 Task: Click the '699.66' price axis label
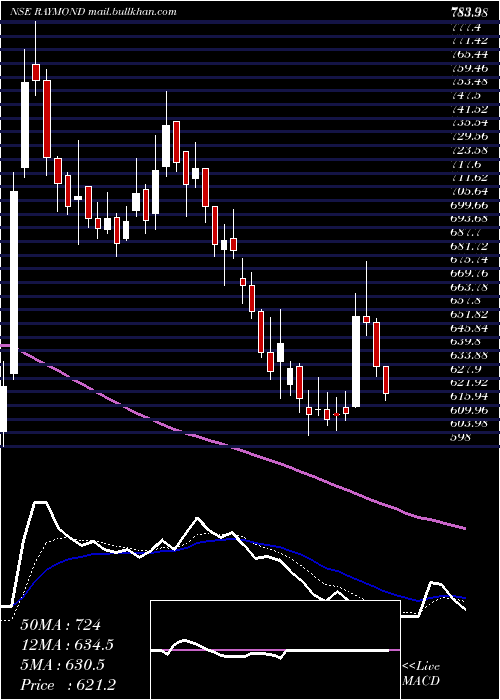(x=470, y=205)
